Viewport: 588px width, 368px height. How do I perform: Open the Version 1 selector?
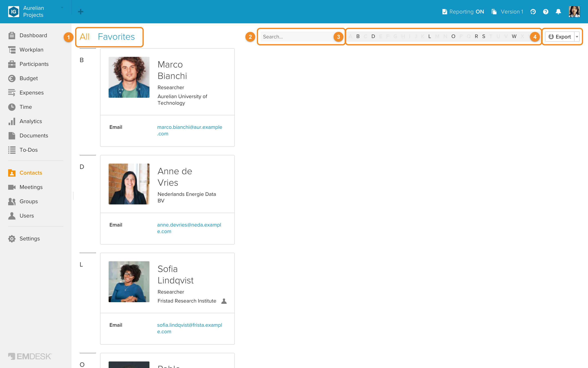tap(507, 12)
